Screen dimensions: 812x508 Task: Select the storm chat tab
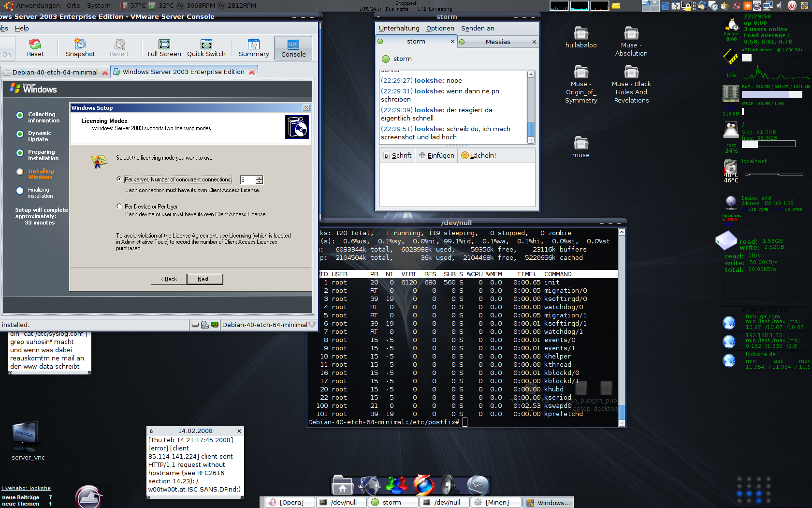(x=416, y=41)
